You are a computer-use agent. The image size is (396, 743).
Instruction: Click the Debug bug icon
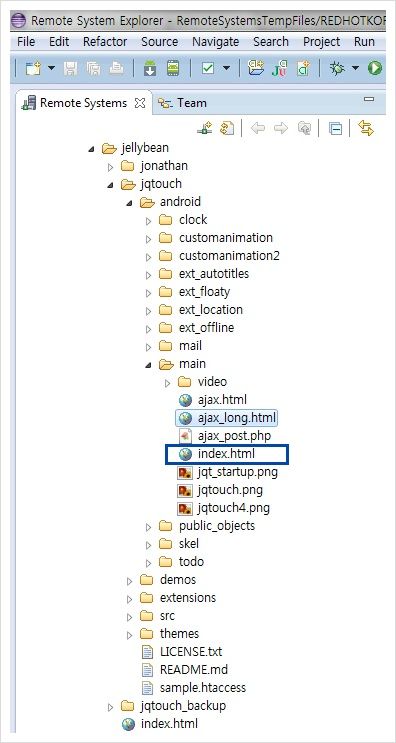(337, 69)
